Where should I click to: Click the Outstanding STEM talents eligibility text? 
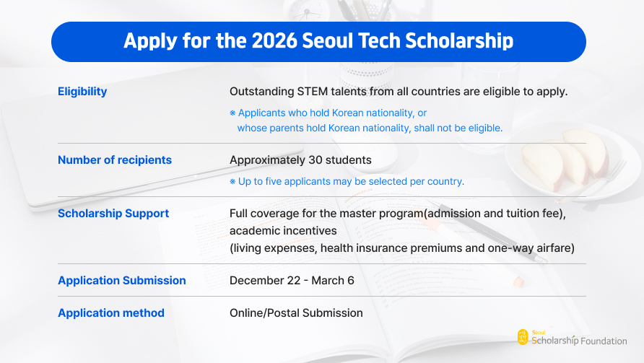click(398, 92)
